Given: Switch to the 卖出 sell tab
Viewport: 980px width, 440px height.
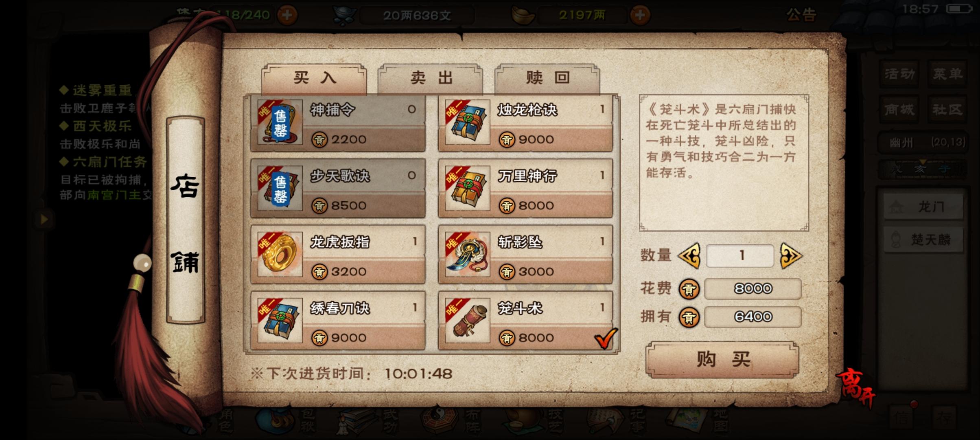Looking at the screenshot, I should point(431,78).
